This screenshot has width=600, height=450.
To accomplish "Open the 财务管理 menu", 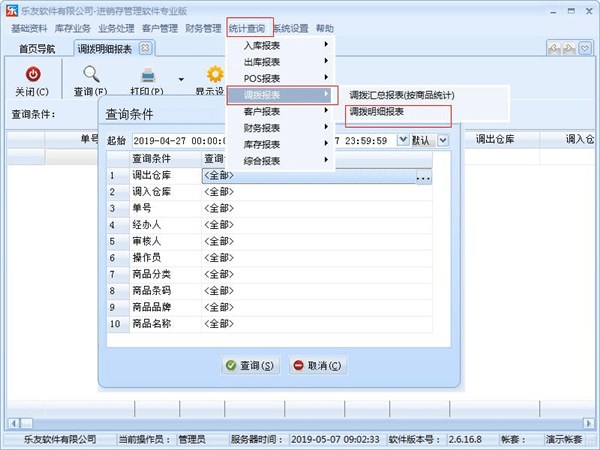I will click(x=203, y=29).
